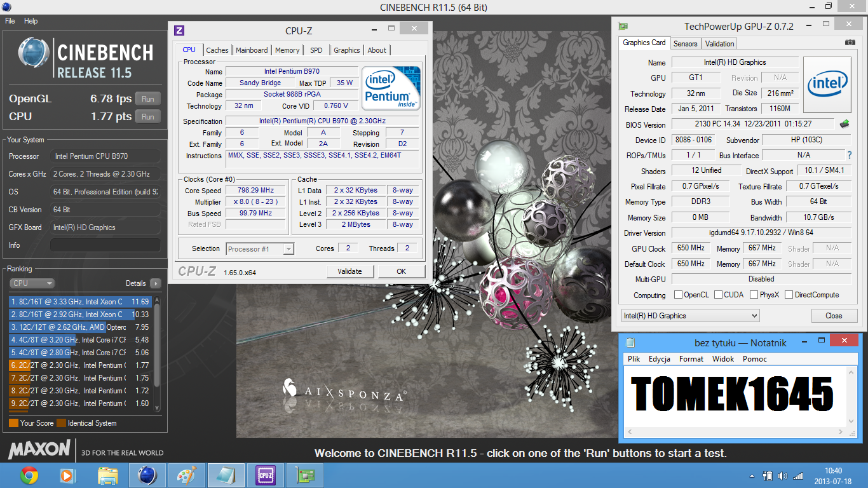The width and height of the screenshot is (868, 488).
Task: Show hidden tray icons arrow
Action: pyautogui.click(x=753, y=476)
